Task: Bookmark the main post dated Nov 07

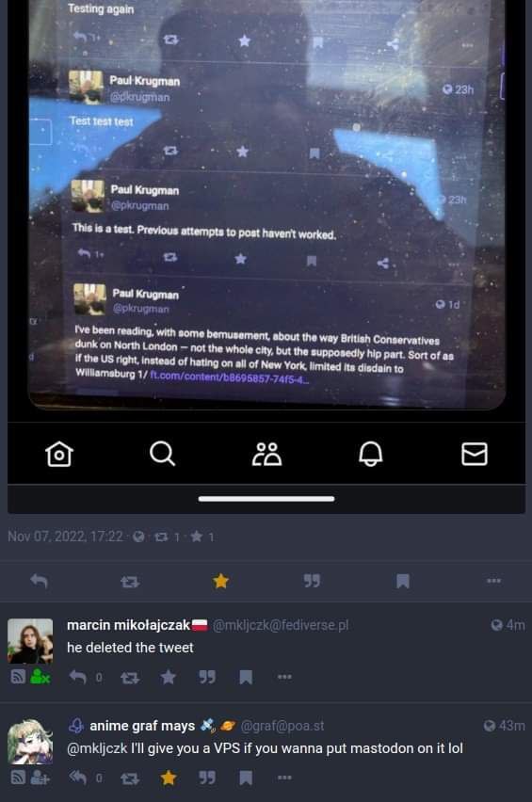Action: [x=403, y=581]
